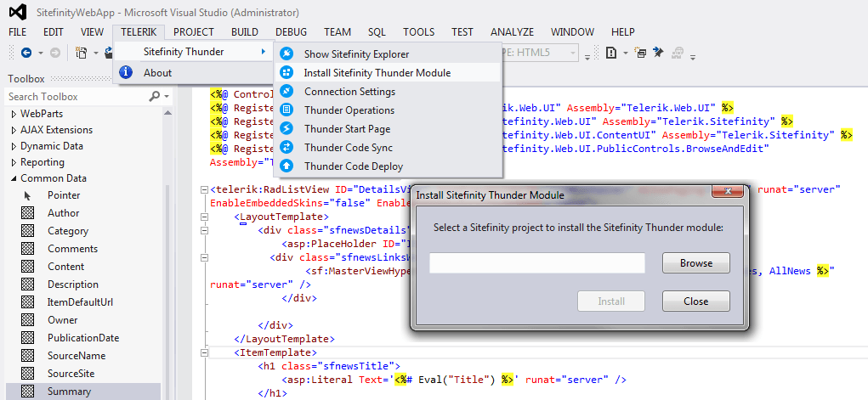868x400 pixels.
Task: Click the Toolbox search magnifier icon
Action: (x=154, y=97)
